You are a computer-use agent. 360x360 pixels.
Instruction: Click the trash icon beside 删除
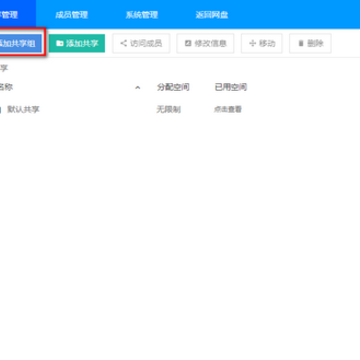pyautogui.click(x=301, y=43)
